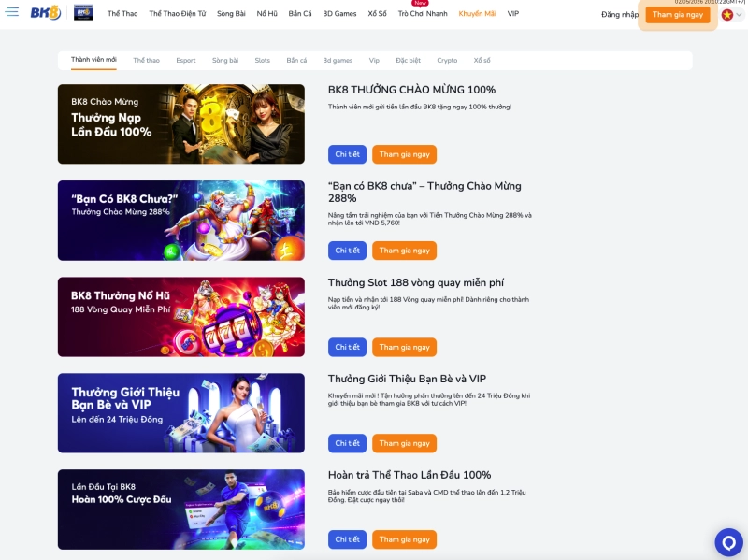
Task: Click Chi tiết for Slot 188 vòng quay
Action: [x=347, y=347]
